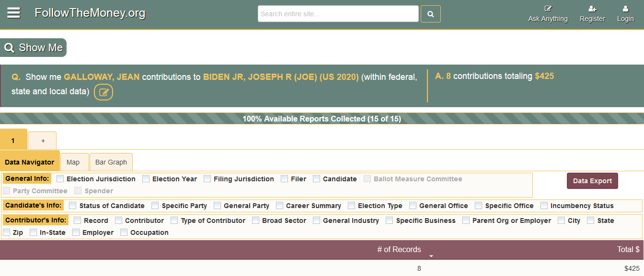Image resolution: width=644 pixels, height=276 pixels.
Task: Sort by # of Records arrow
Action: pos(431,256)
